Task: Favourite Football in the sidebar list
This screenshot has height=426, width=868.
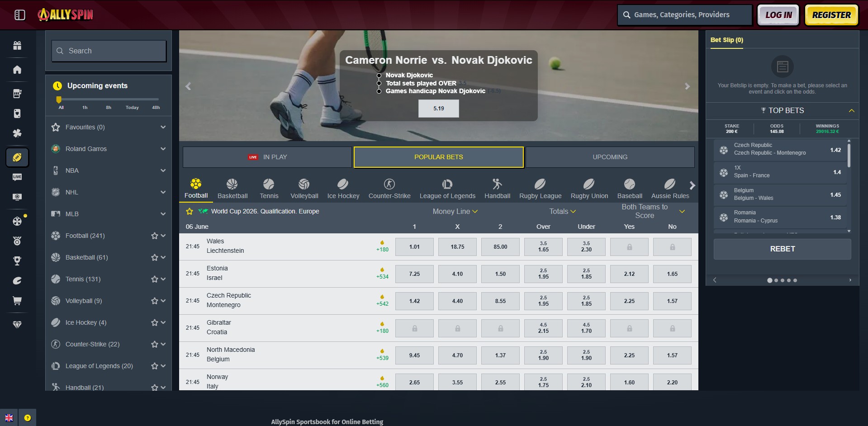Action: 154,236
